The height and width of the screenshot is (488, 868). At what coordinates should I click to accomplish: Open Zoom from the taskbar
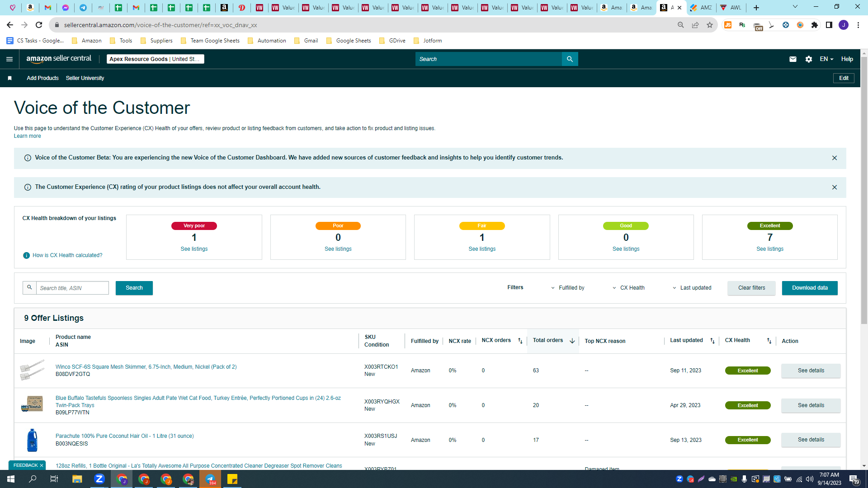99,479
